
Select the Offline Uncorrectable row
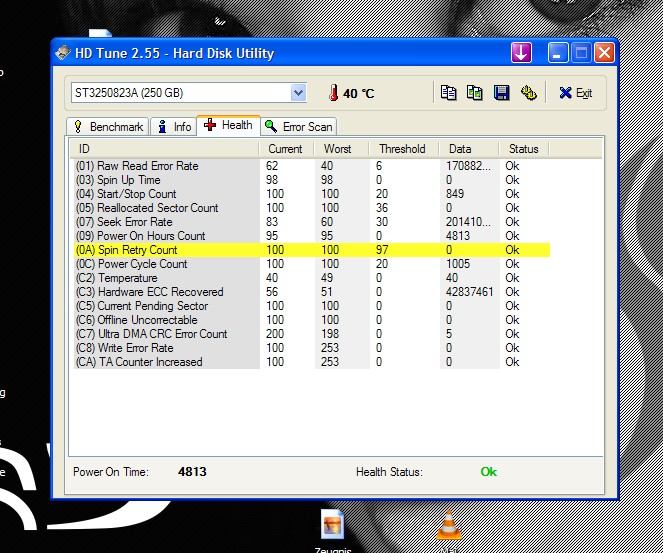pyautogui.click(x=312, y=319)
